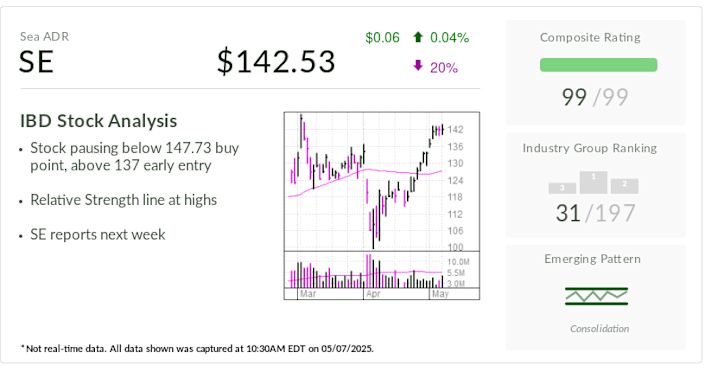Screen dimensions: 705x372
Task: Click the 31/197 industry group ranking
Action: point(595,213)
